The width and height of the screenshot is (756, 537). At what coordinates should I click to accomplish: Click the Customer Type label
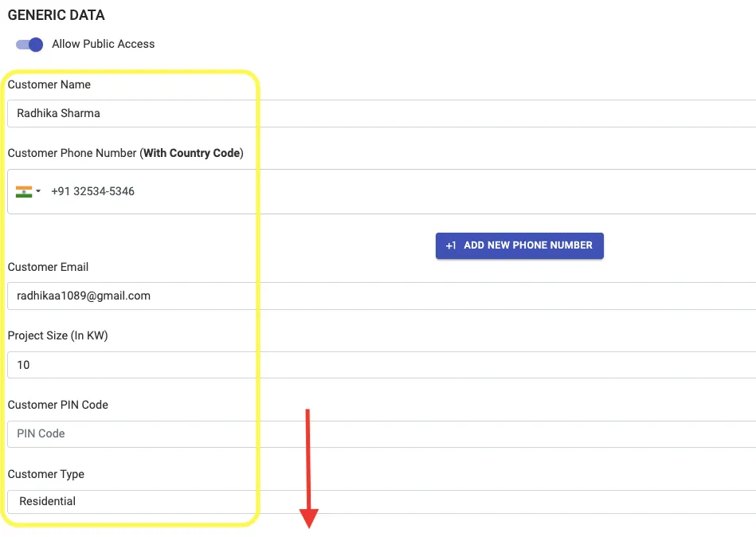[x=45, y=474]
